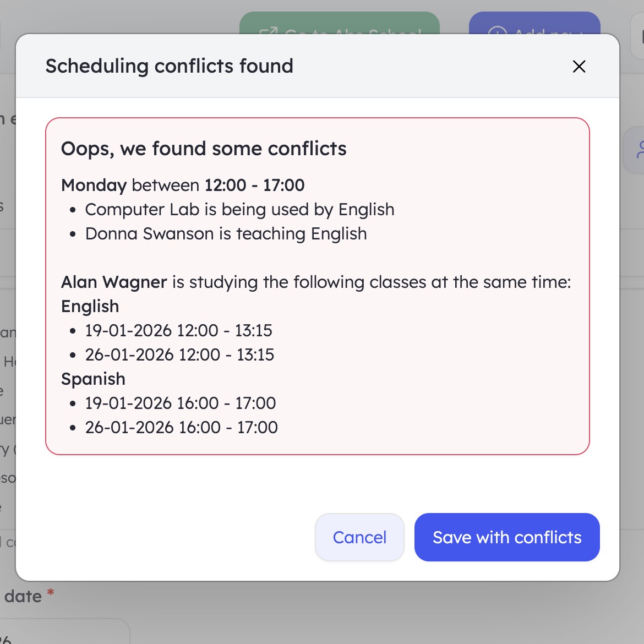644x644 pixels.
Task: Select the English entry 19-01-2026 12:00 - 13:15
Action: point(178,330)
